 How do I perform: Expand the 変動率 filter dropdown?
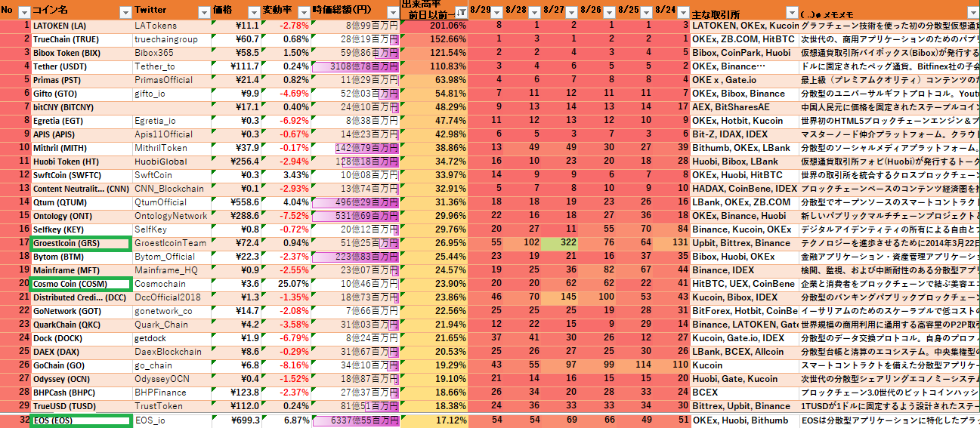tap(302, 13)
